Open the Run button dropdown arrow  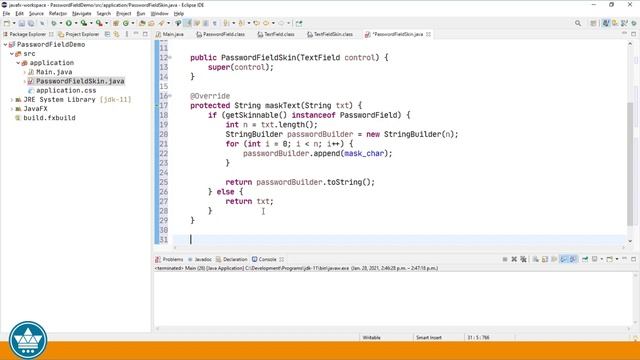(x=76, y=23)
